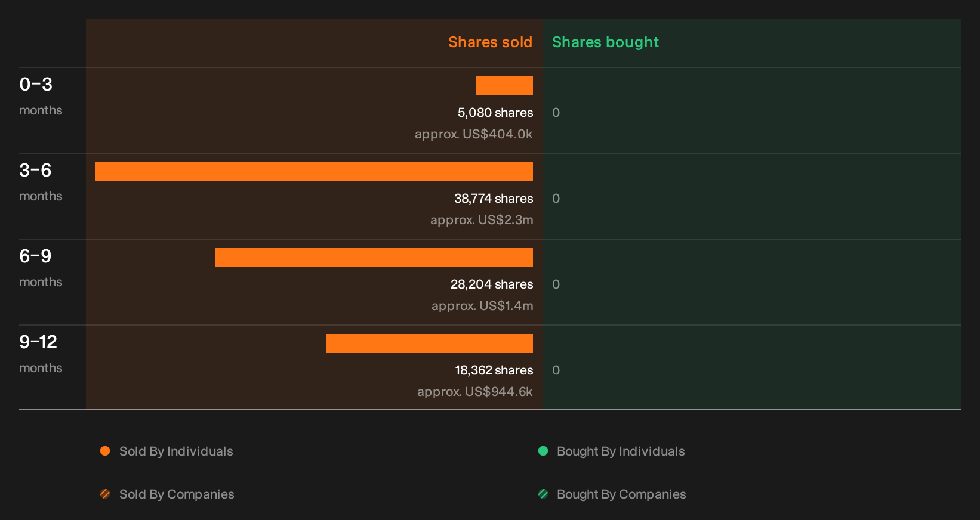Image resolution: width=980 pixels, height=520 pixels.
Task: Click the Shares bought column header
Action: tap(605, 42)
